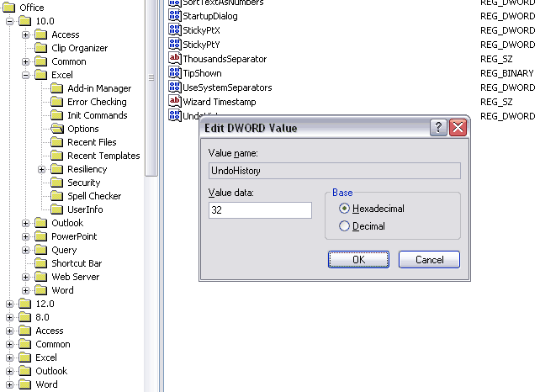
Task: Close the Edit DWORD Value dialog
Action: click(458, 128)
